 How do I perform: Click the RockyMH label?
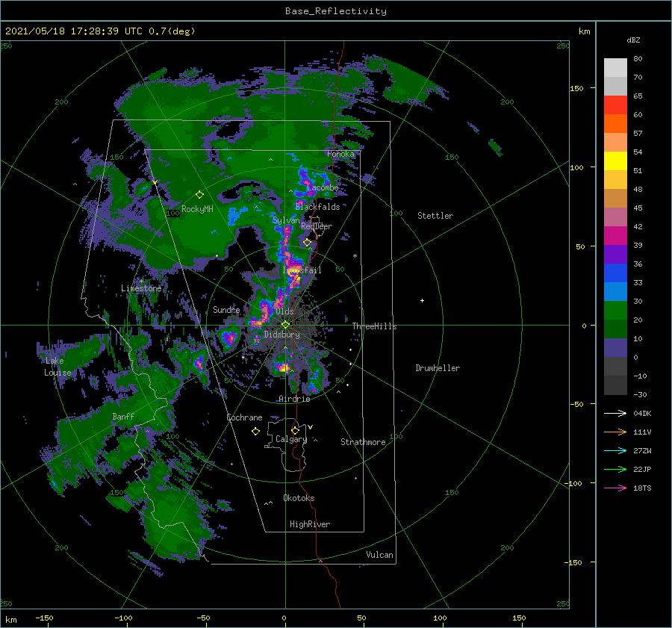pos(197,209)
